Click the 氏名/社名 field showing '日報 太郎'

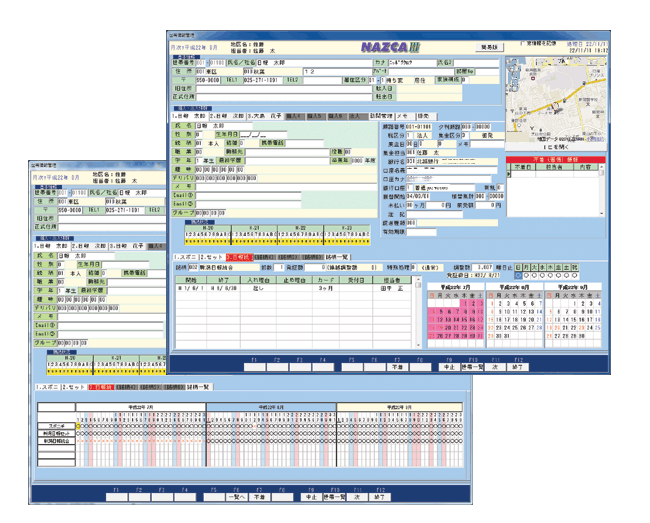tap(315, 63)
